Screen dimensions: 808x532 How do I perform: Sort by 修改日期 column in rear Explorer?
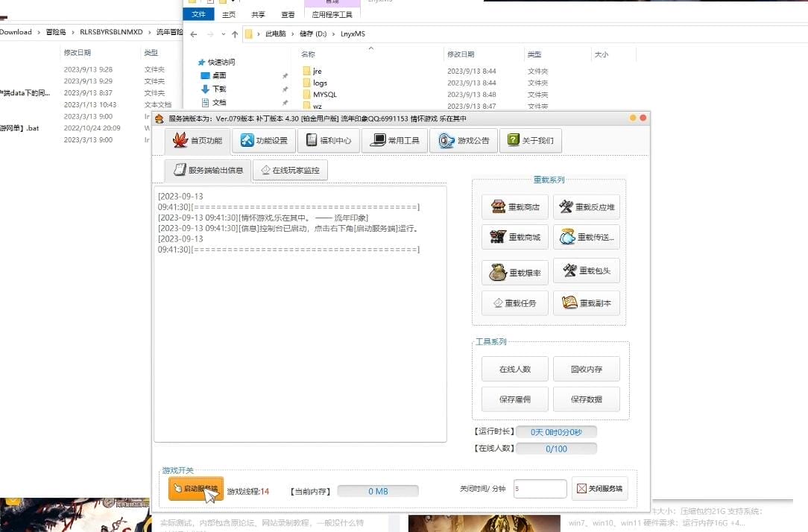tap(78, 53)
